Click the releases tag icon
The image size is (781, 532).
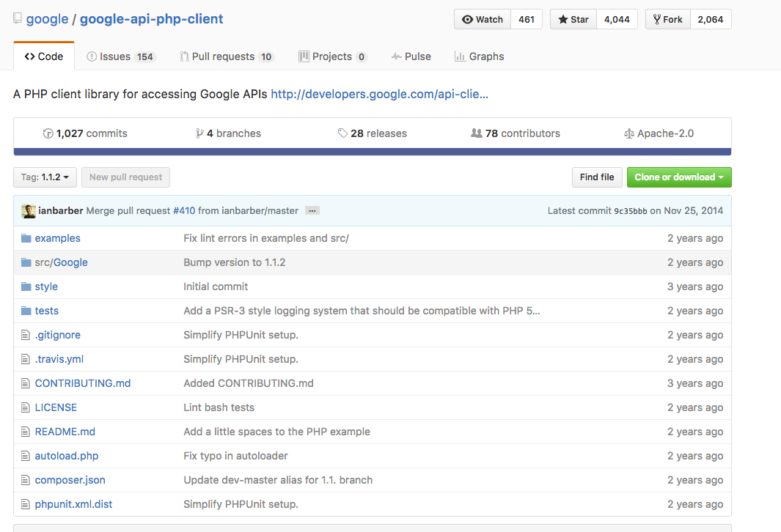(x=342, y=133)
